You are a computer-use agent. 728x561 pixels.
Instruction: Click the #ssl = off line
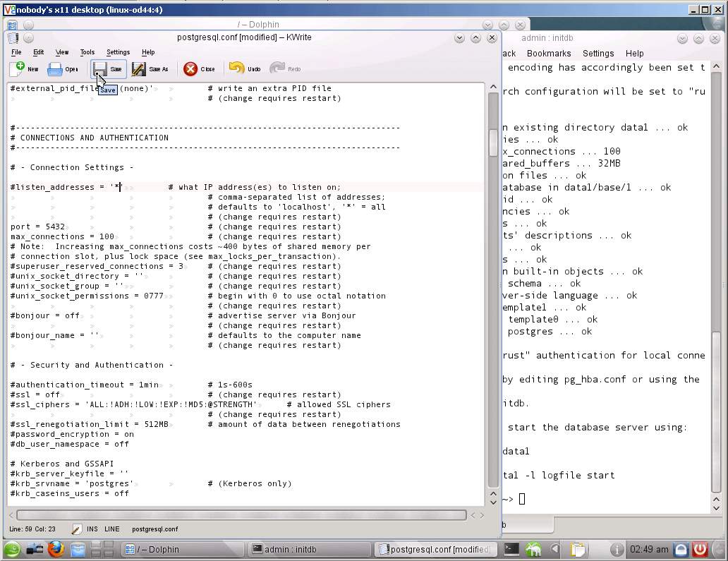click(x=35, y=394)
